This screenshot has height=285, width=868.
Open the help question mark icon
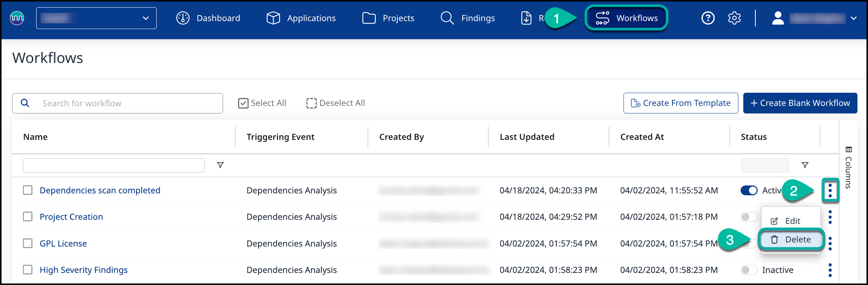(x=708, y=18)
